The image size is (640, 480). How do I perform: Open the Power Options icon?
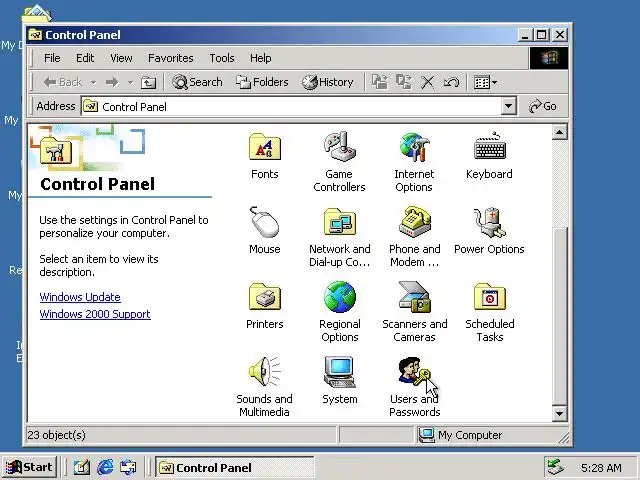489,222
